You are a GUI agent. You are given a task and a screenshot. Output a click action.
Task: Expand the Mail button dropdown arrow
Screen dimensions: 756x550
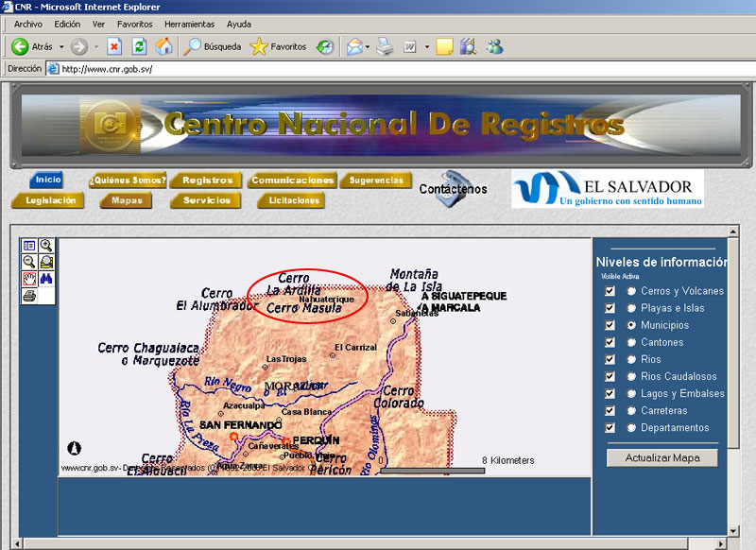click(x=369, y=46)
